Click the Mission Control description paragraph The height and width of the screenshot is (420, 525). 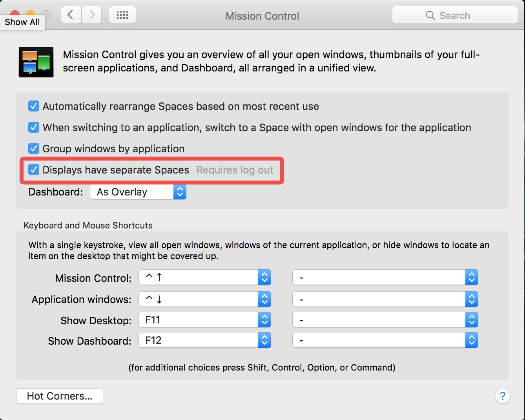click(x=271, y=61)
